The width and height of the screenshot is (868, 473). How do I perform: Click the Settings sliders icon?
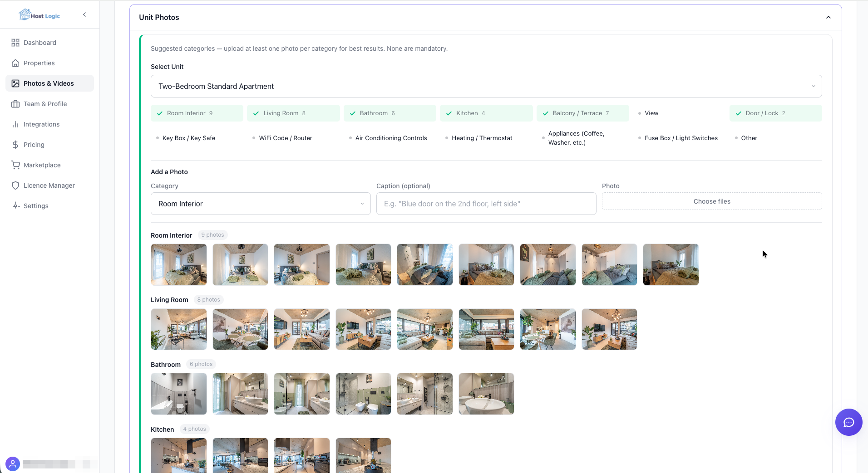click(15, 206)
